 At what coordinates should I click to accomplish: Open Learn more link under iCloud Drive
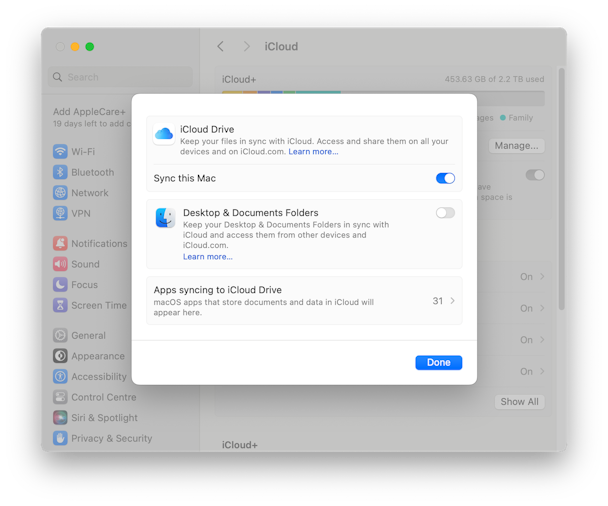pyautogui.click(x=313, y=152)
